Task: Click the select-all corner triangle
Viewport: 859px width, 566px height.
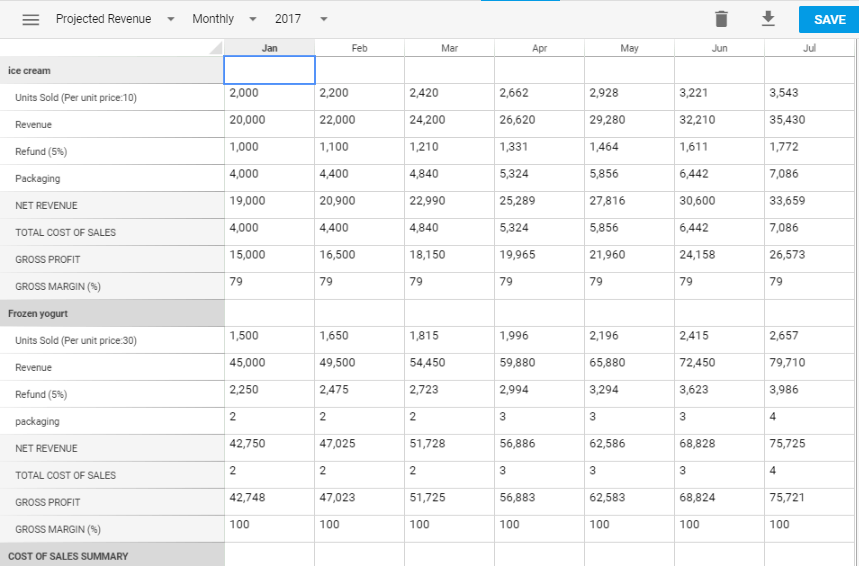Action: coord(216,49)
